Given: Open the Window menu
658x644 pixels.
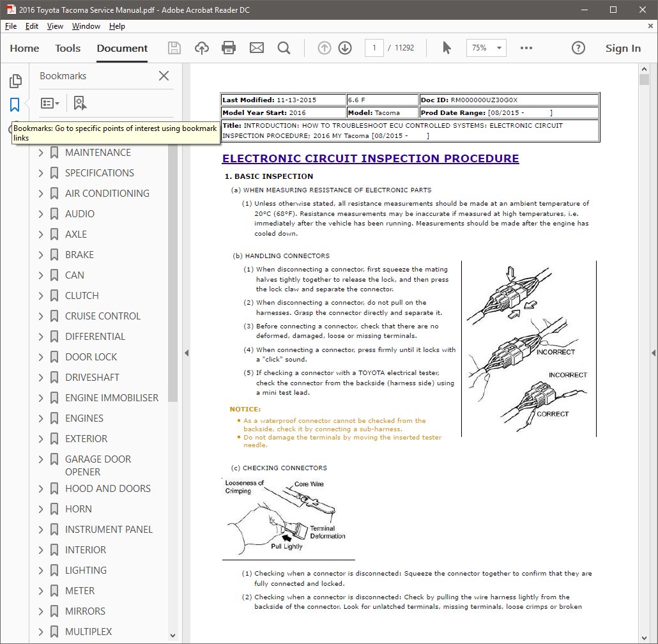Looking at the screenshot, I should click(x=86, y=26).
